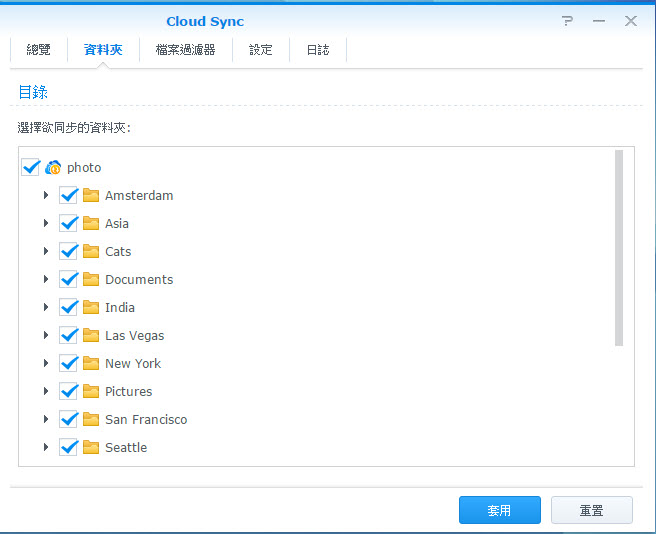Image resolution: width=656 pixels, height=534 pixels.
Task: Click the India folder icon
Action: (x=91, y=308)
